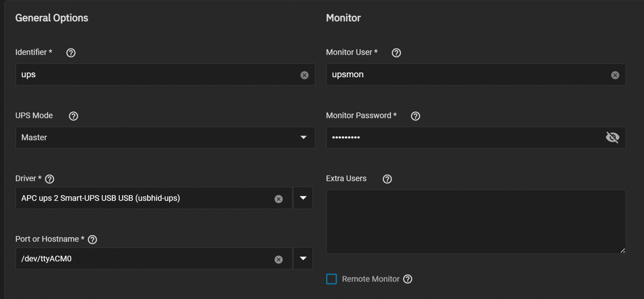Image resolution: width=644 pixels, height=299 pixels.
Task: Open Extra Users help tooltip
Action: click(x=387, y=179)
